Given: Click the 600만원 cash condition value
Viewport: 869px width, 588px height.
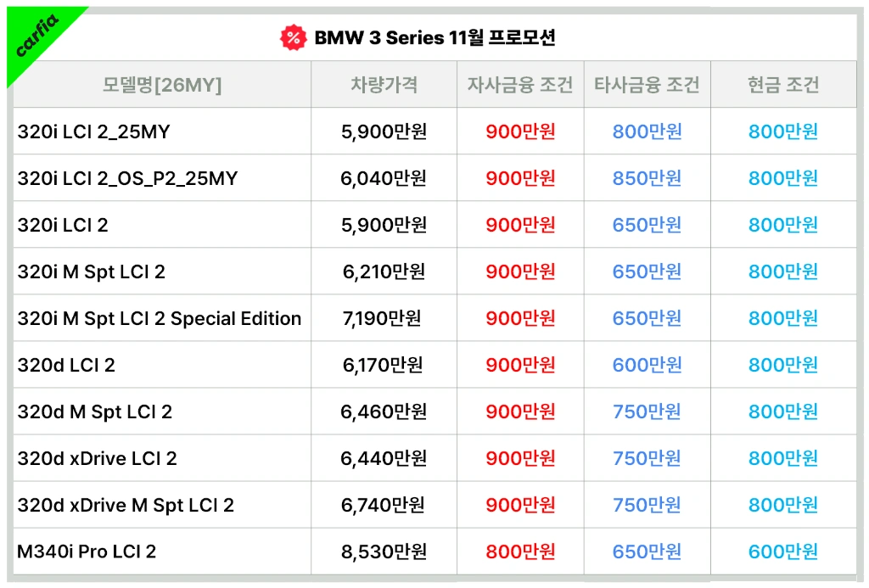Looking at the screenshot, I should click(x=782, y=552).
